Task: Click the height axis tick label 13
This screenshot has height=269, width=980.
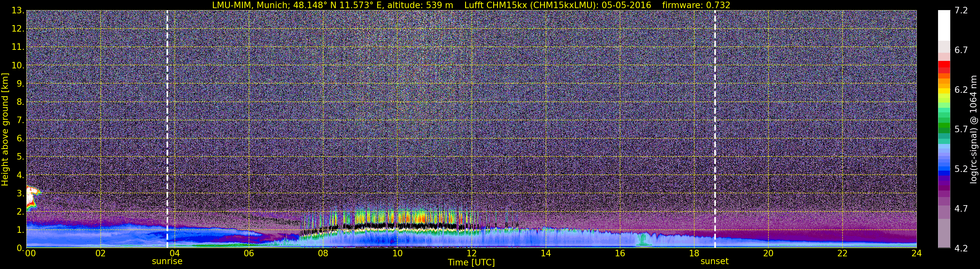Action: 18,11
